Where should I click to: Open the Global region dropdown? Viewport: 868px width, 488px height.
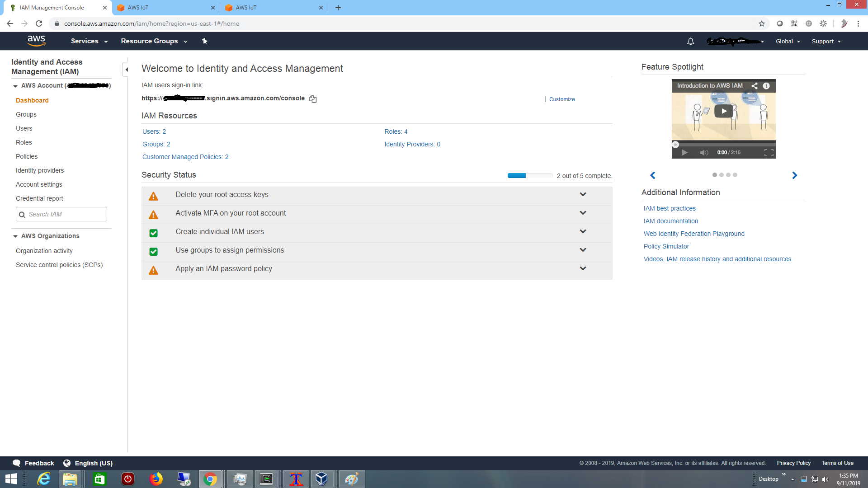click(788, 42)
